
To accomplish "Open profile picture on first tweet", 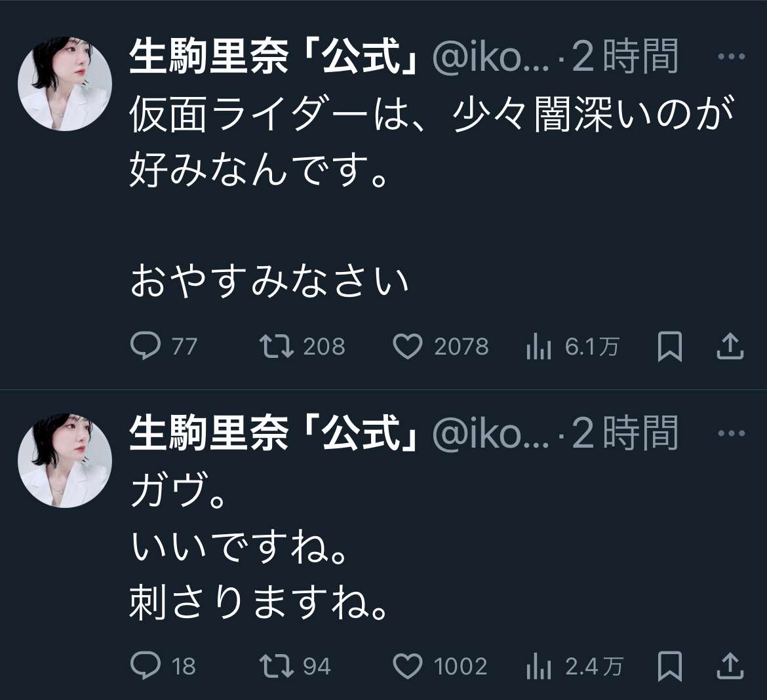I will [64, 85].
